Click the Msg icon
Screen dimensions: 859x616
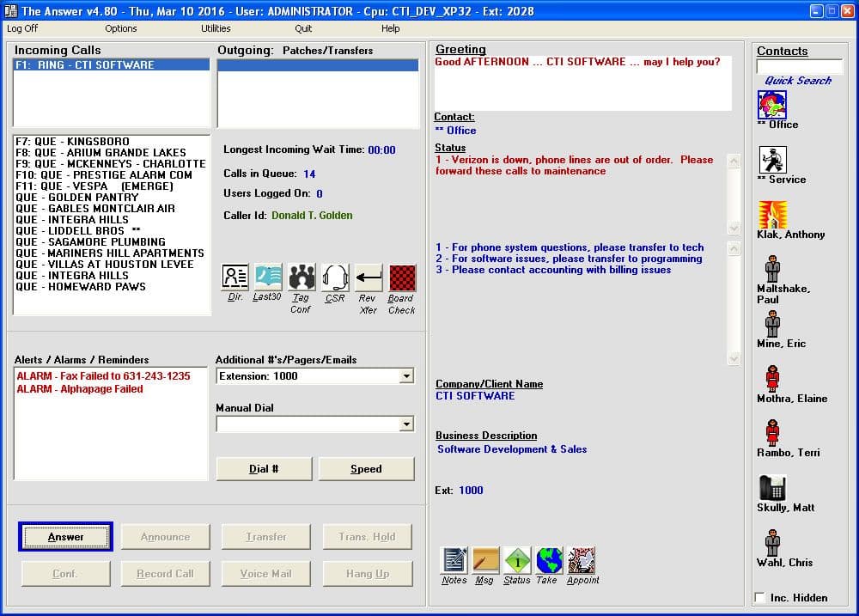coord(485,559)
